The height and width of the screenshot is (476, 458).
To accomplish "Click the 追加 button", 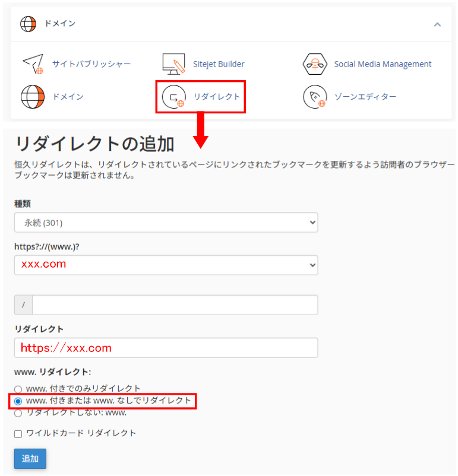I will pyautogui.click(x=30, y=459).
